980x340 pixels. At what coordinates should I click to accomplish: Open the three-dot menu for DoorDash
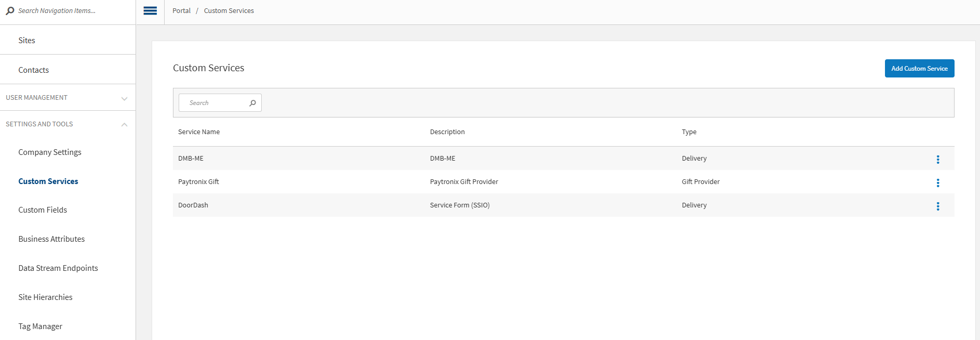937,206
